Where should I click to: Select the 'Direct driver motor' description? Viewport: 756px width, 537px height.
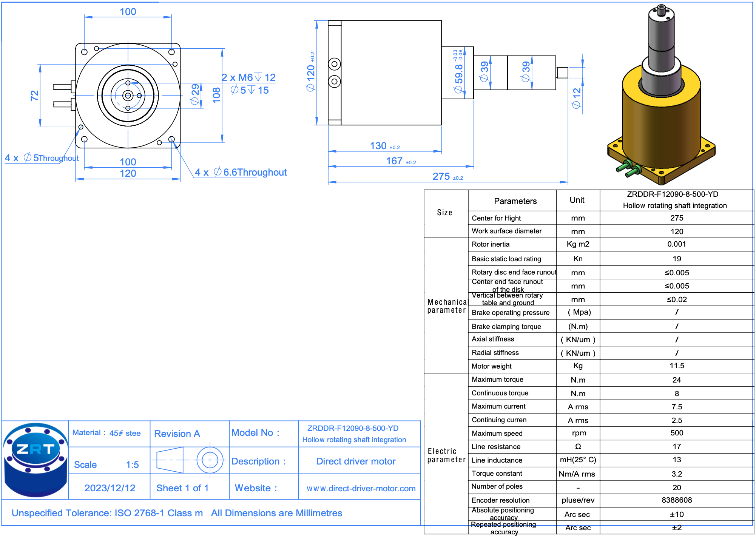356,461
